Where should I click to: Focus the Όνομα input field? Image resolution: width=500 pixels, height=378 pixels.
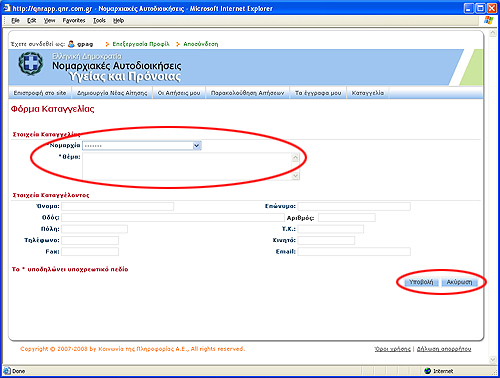(118, 206)
